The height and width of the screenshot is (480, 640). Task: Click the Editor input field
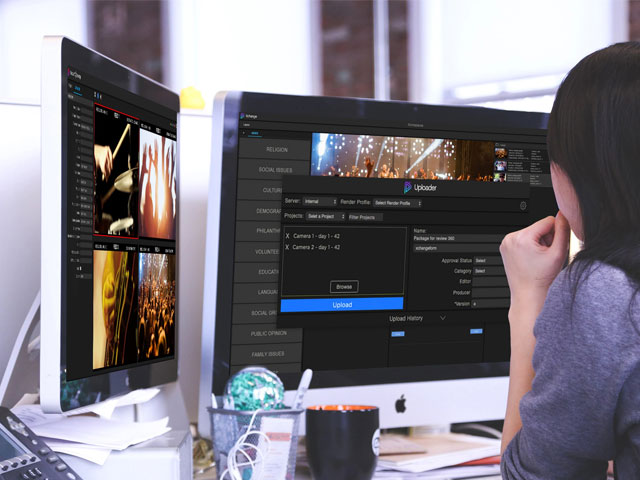(x=490, y=282)
